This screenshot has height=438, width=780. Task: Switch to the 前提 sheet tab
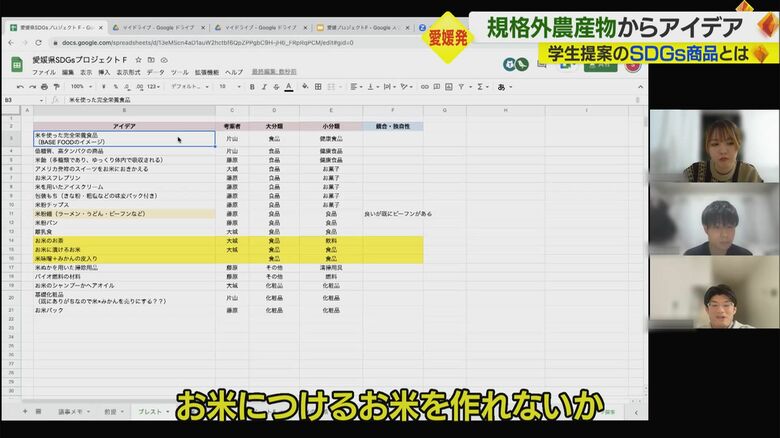tap(112, 412)
